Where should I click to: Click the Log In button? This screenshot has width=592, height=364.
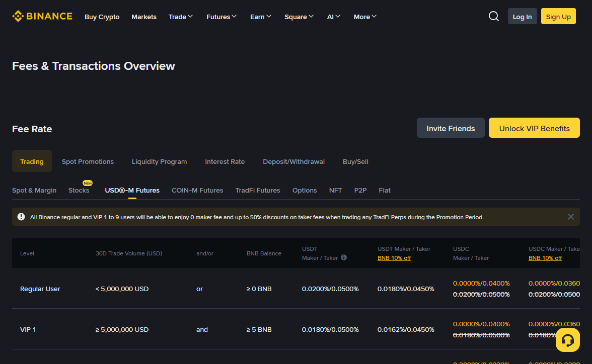(522, 16)
